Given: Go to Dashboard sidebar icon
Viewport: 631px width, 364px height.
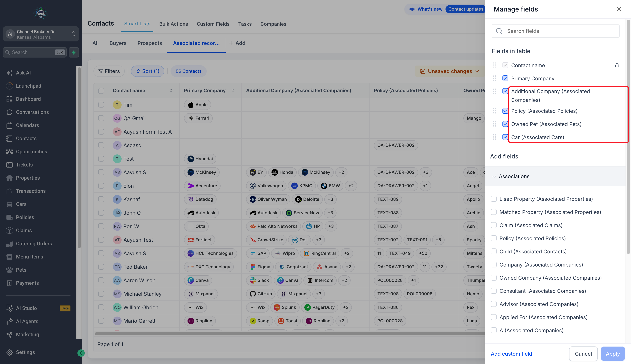Looking at the screenshot, I should tap(9, 99).
